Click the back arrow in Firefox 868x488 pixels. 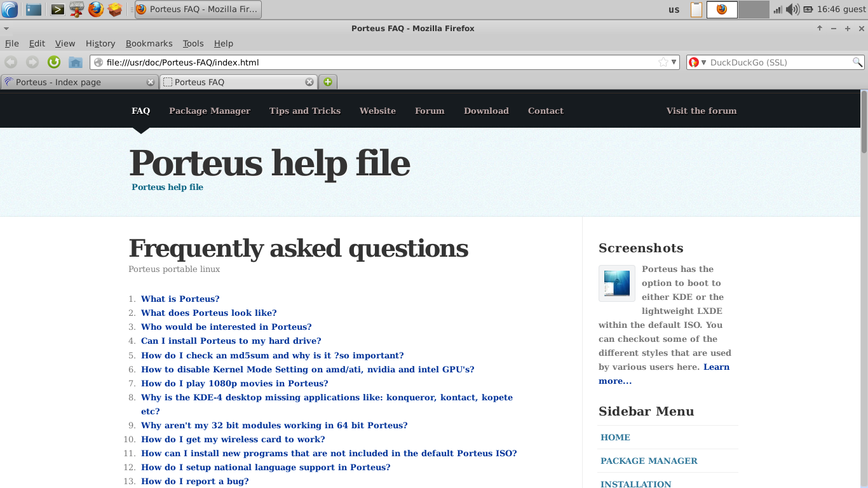click(11, 62)
